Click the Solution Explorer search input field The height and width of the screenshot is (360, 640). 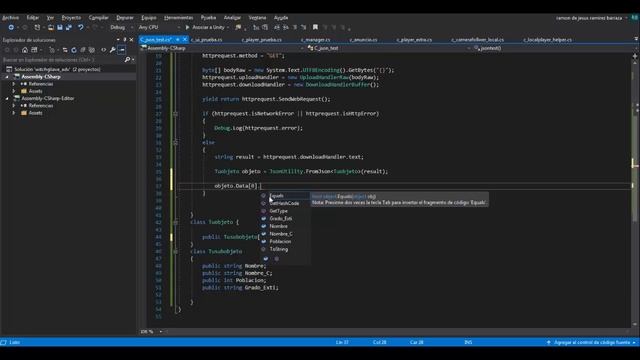click(x=62, y=60)
